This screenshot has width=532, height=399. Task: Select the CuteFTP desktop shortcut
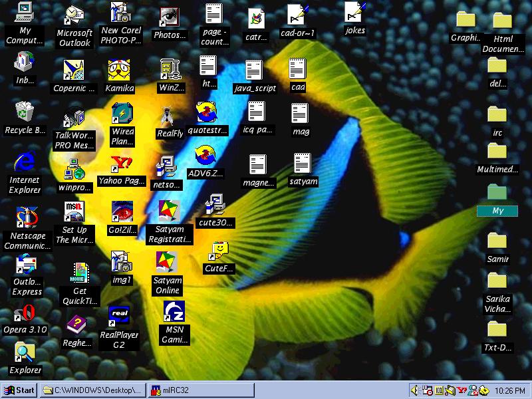tap(219, 252)
